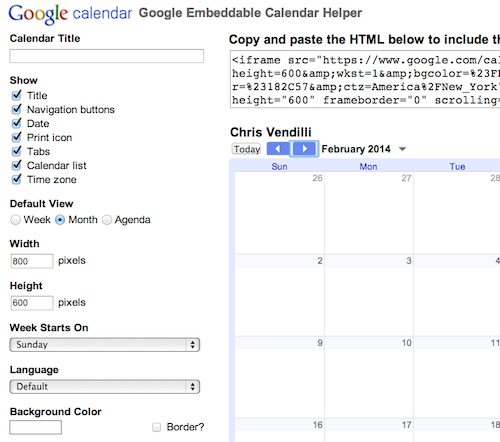Uncheck the Date option
Screen dimensions: 500x442
click(x=16, y=123)
